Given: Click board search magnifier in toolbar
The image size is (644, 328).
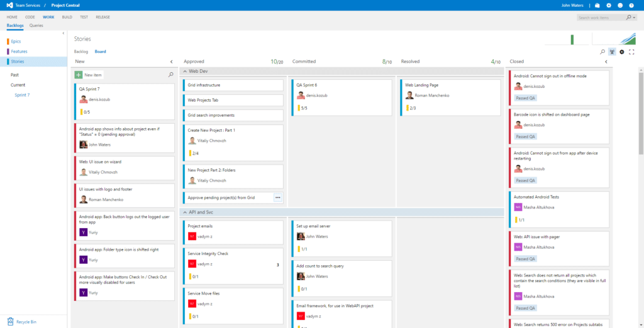Looking at the screenshot, I should [x=602, y=52].
